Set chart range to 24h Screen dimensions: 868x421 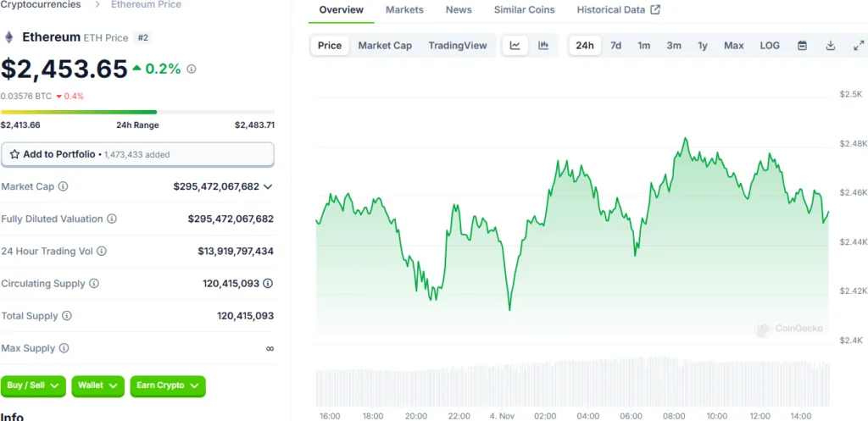point(585,46)
